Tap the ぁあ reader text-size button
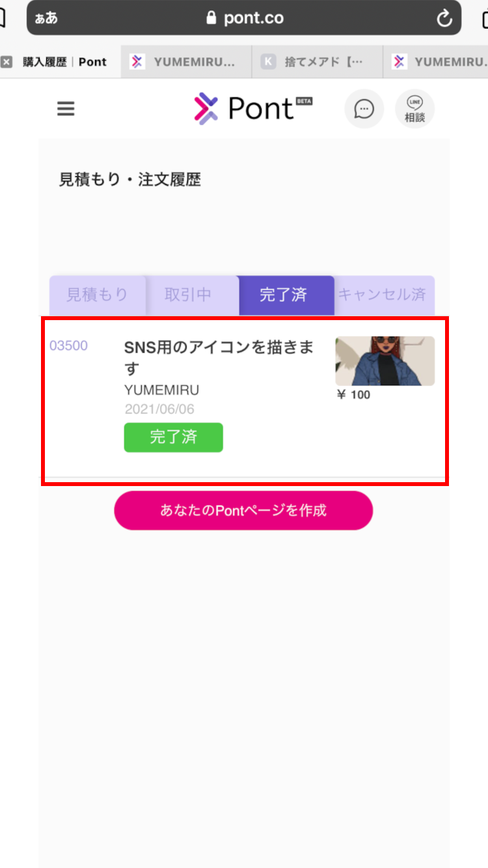The width and height of the screenshot is (488, 868). pyautogui.click(x=46, y=18)
